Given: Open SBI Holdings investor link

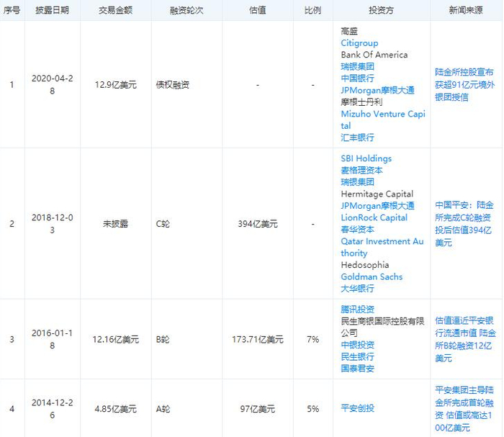Looking at the screenshot, I should [x=366, y=158].
